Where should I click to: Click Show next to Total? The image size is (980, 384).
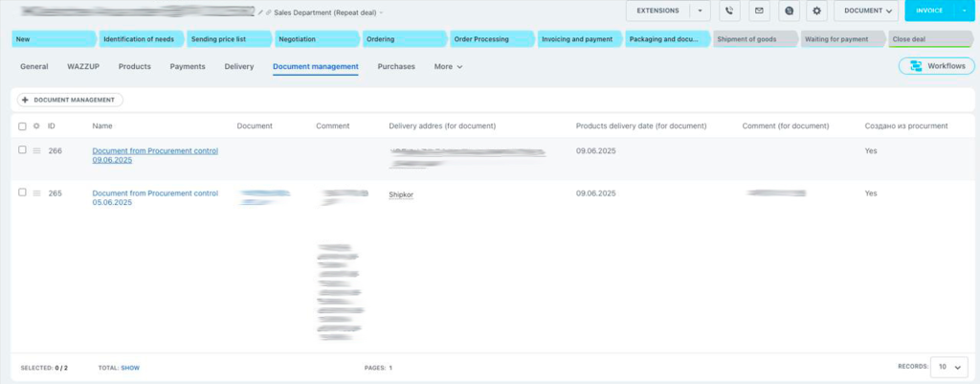[130, 367]
